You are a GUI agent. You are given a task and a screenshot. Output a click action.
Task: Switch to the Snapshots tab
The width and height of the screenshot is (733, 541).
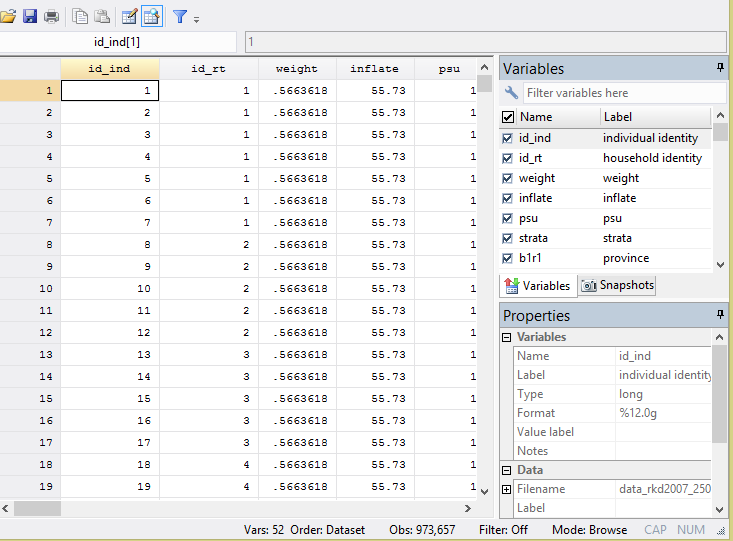tap(617, 285)
